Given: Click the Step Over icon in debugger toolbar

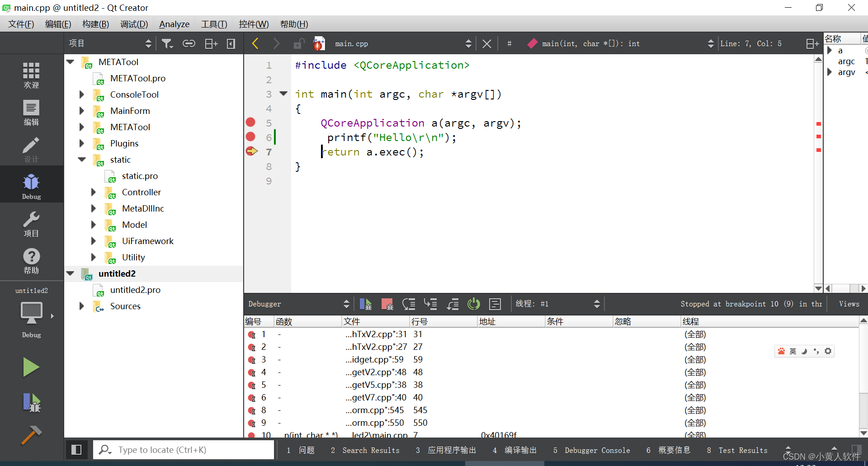Looking at the screenshot, I should click(409, 304).
